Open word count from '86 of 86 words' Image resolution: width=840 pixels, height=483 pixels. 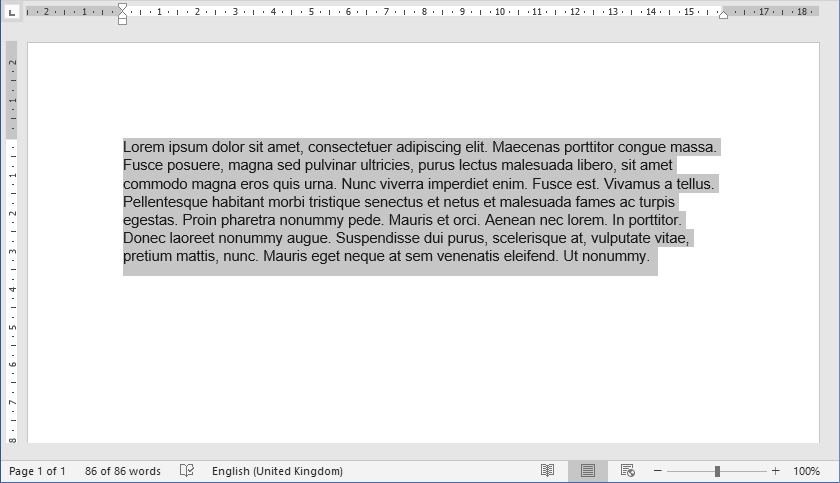pyautogui.click(x=123, y=471)
